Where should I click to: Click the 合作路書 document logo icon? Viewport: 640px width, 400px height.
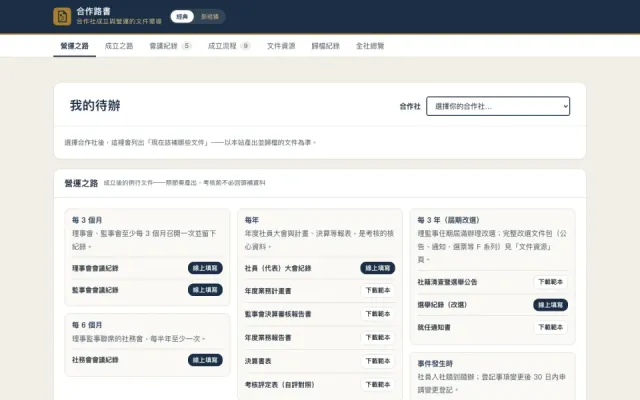tap(62, 16)
